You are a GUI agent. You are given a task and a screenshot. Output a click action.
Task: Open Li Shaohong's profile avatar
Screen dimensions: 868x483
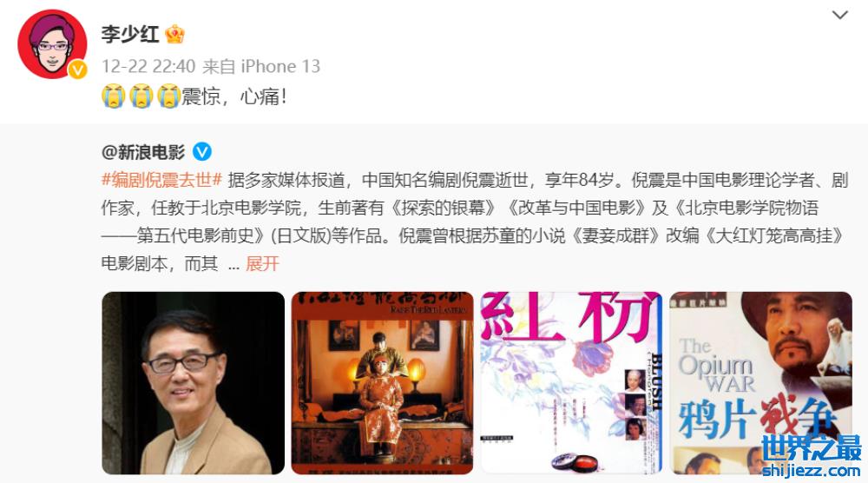click(52, 44)
